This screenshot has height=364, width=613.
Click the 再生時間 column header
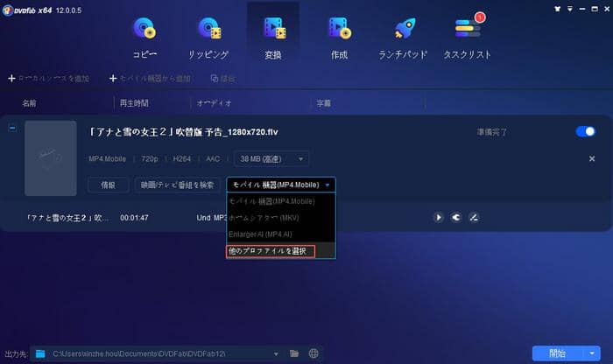coord(134,103)
